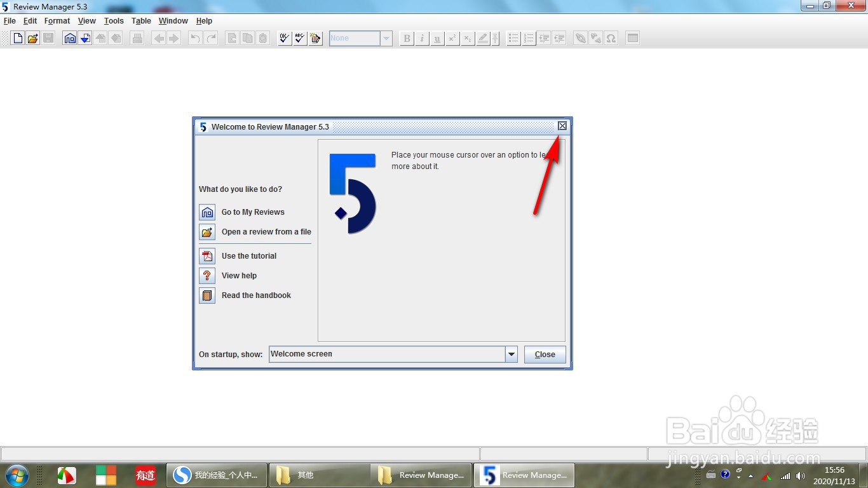
Task: Open Sogou browser 我的经验 taskbar item
Action: coord(217,475)
